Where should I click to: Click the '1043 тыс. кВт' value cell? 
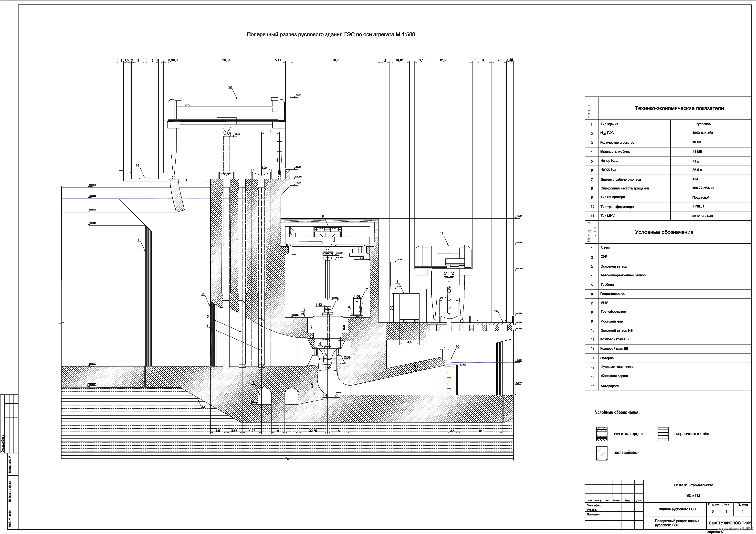pyautogui.click(x=703, y=133)
